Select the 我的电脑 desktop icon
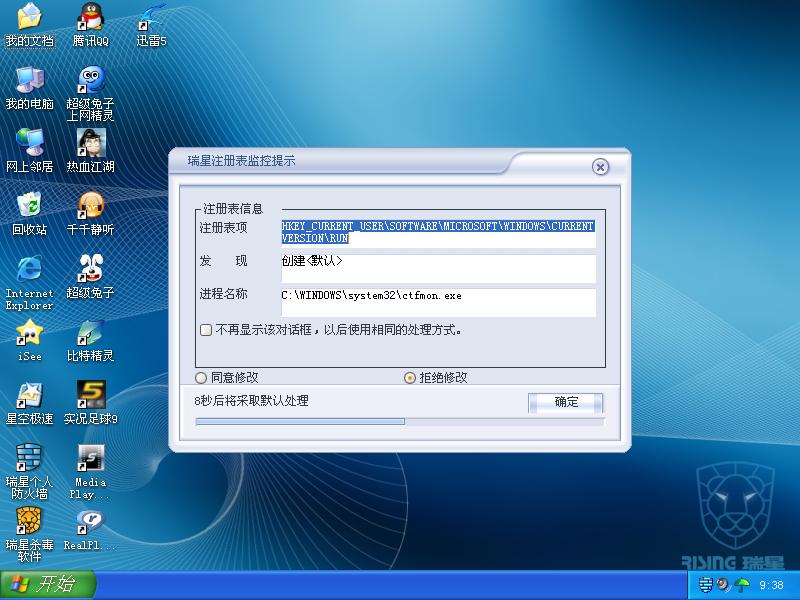Screen dimensions: 800x600 [30, 88]
